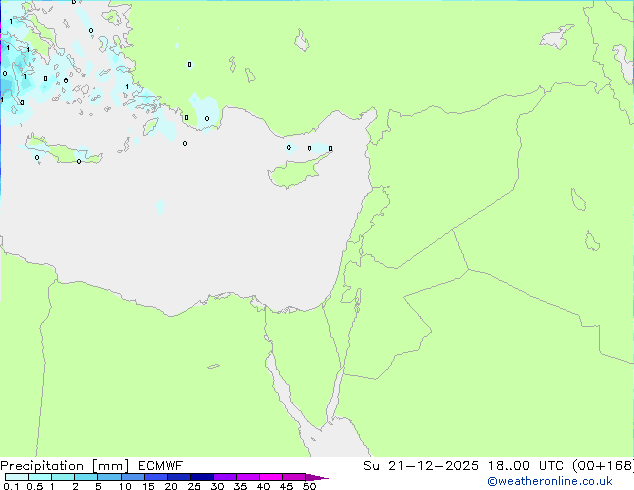
Task: Click legend label '50'
Action: (309, 486)
